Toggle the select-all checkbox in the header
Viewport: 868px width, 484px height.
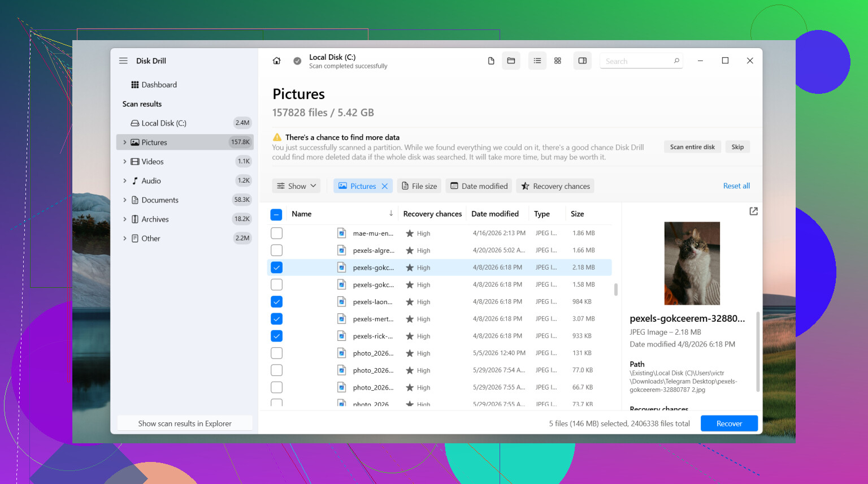(x=276, y=214)
